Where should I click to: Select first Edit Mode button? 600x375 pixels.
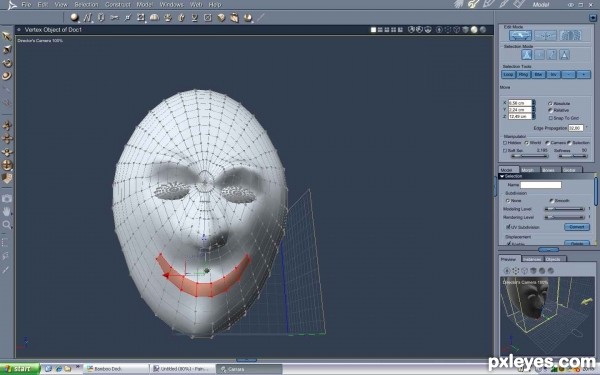tap(520, 36)
